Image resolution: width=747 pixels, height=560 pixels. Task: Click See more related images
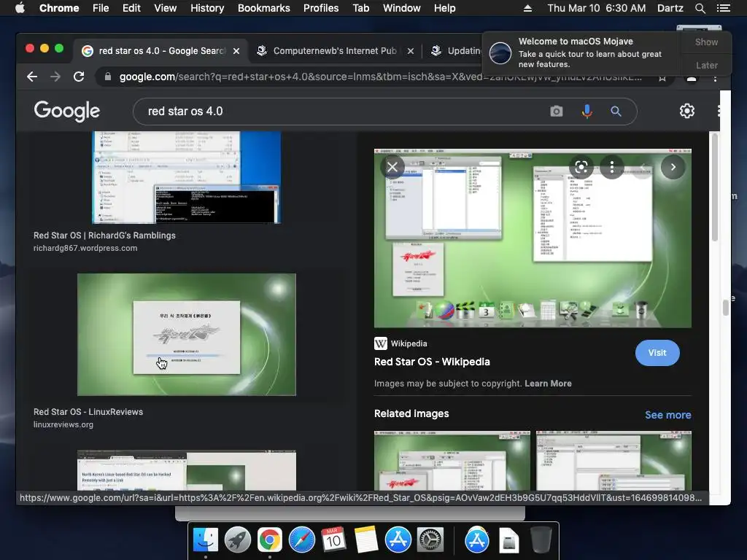click(x=668, y=415)
